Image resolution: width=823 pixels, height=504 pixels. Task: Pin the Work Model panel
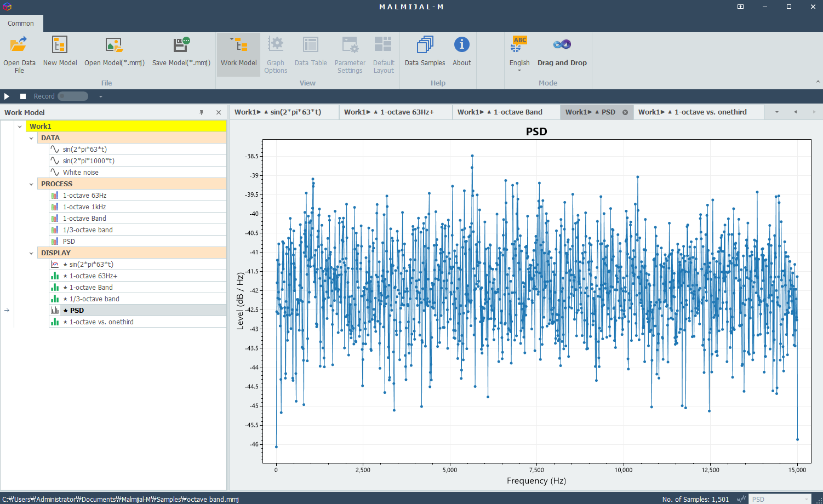click(202, 112)
